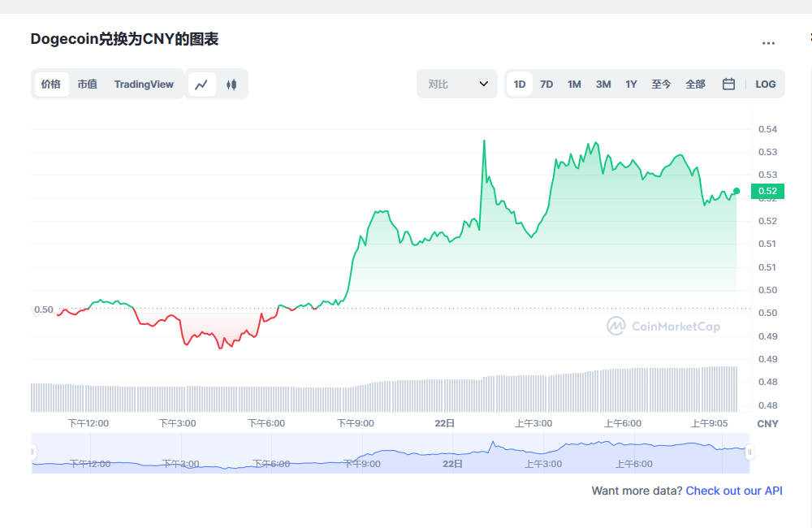Open the calendar date picker icon

point(728,84)
